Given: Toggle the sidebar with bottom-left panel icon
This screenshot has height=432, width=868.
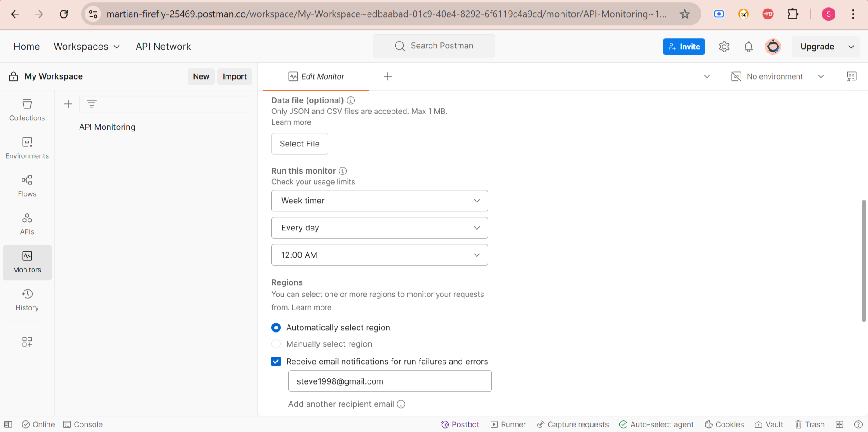Looking at the screenshot, I should 8,424.
